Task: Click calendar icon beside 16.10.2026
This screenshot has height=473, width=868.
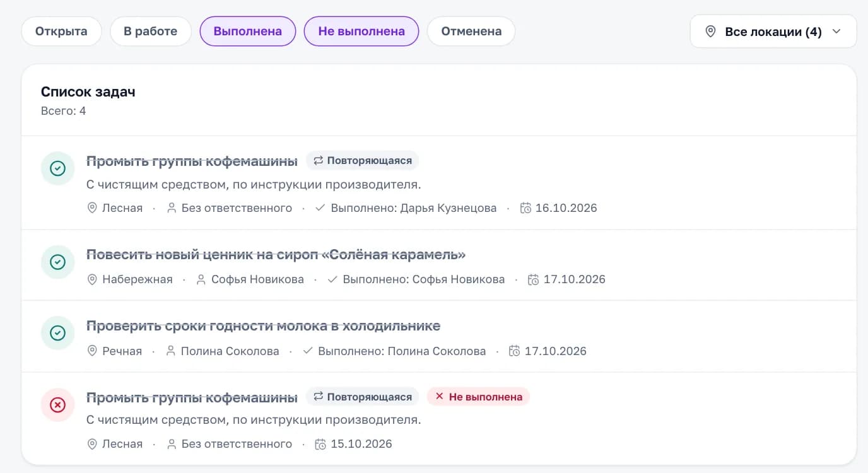Action: (x=525, y=208)
